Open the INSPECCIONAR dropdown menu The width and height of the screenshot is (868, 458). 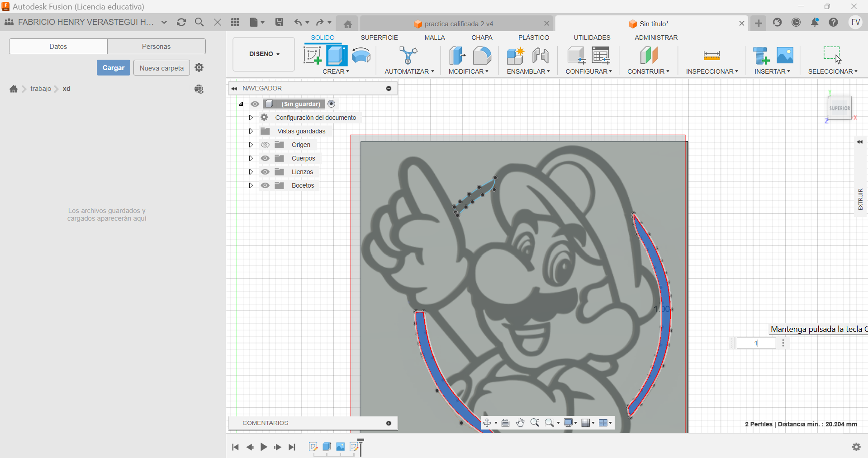click(x=712, y=71)
